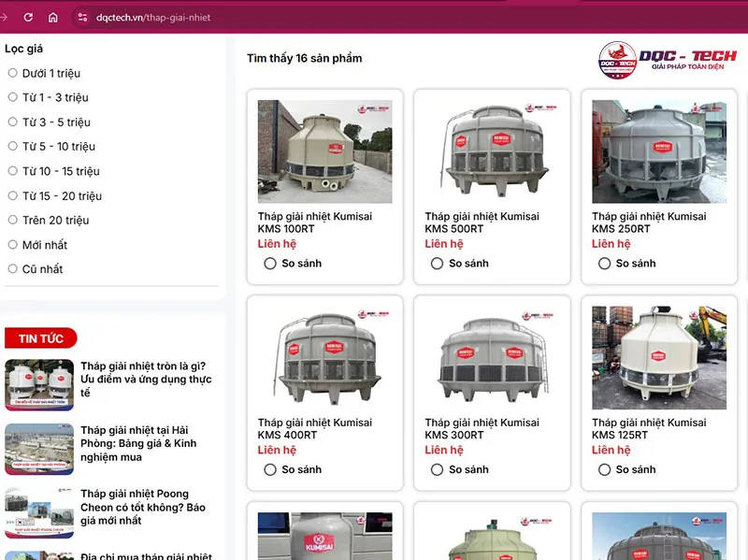This screenshot has height=560, width=748.
Task: View the KMS 250RT product photo
Action: tap(659, 151)
